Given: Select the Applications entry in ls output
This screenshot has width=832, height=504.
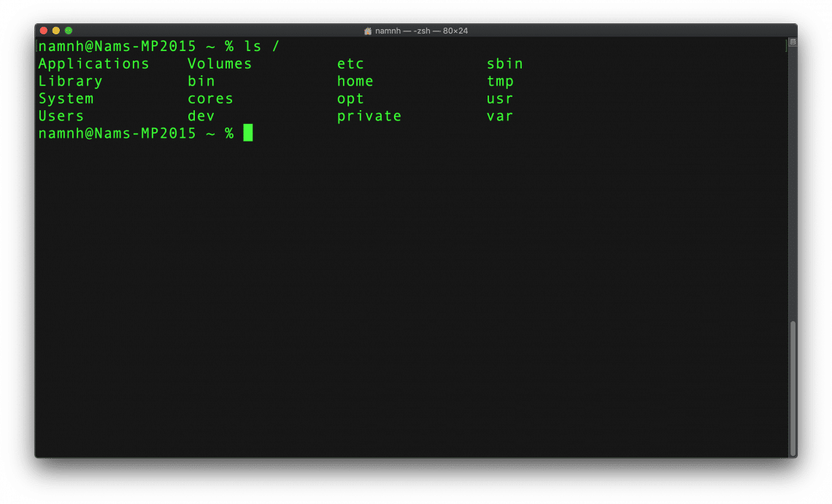Looking at the screenshot, I should (93, 63).
